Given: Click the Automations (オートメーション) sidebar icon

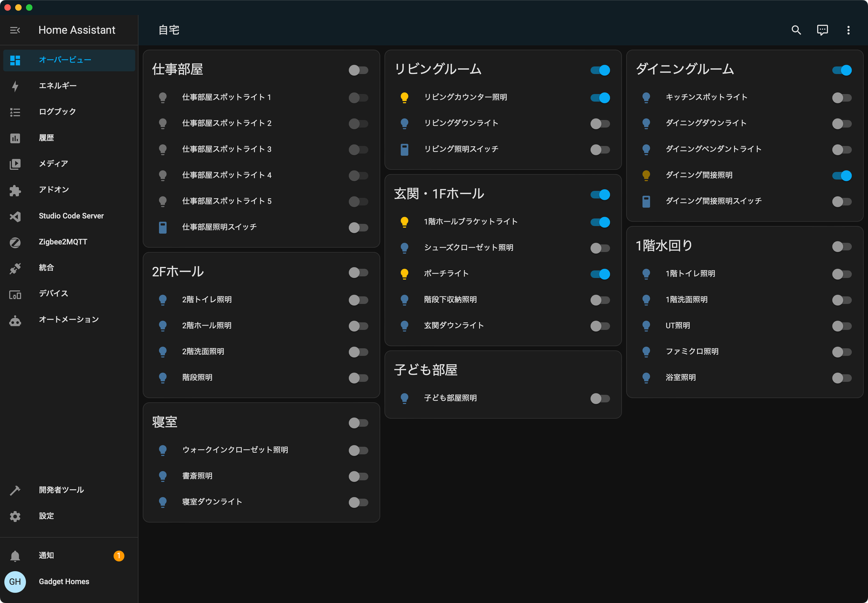Looking at the screenshot, I should (x=16, y=320).
